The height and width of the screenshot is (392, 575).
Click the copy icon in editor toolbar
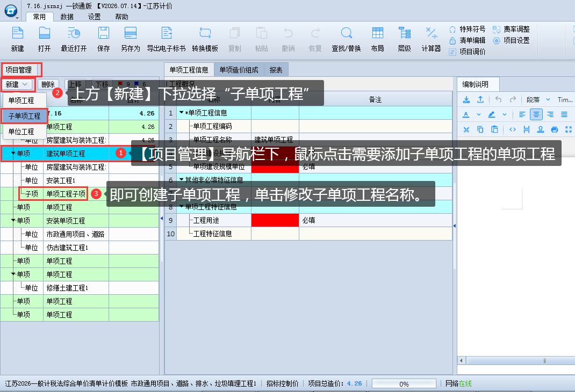(480, 129)
